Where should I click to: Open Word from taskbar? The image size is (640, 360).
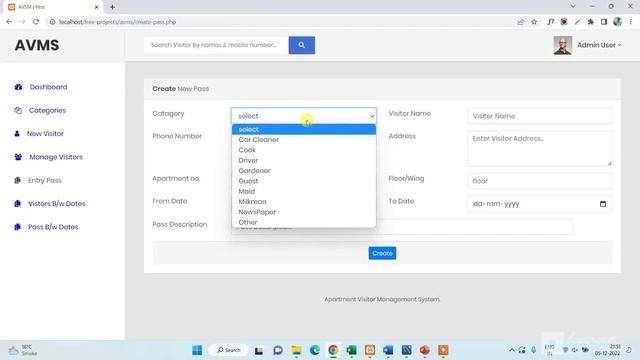click(x=388, y=350)
